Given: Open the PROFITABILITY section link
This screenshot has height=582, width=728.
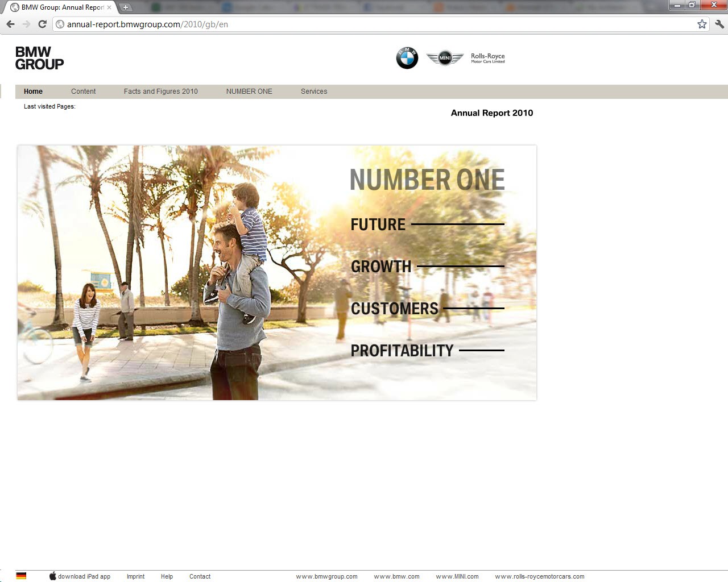Looking at the screenshot, I should pos(402,351).
